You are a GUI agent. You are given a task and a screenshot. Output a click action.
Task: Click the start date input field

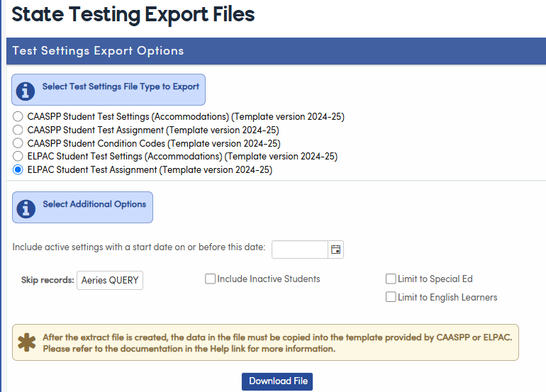tap(300, 250)
